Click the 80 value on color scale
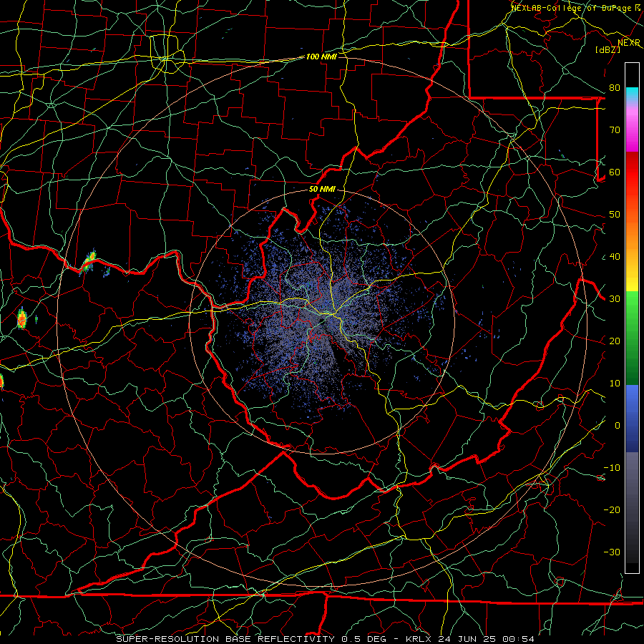Image resolution: width=644 pixels, height=644 pixels. pyautogui.click(x=615, y=88)
